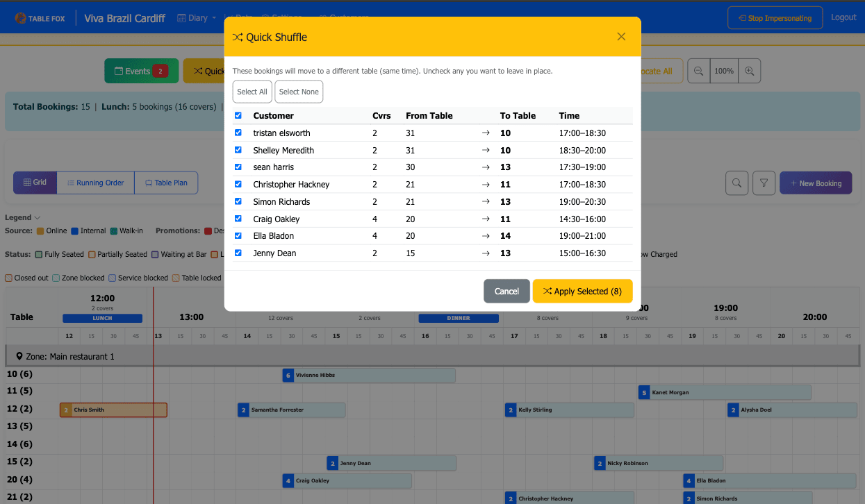This screenshot has width=865, height=504.
Task: Open the Diary dropdown menu
Action: [x=197, y=17]
